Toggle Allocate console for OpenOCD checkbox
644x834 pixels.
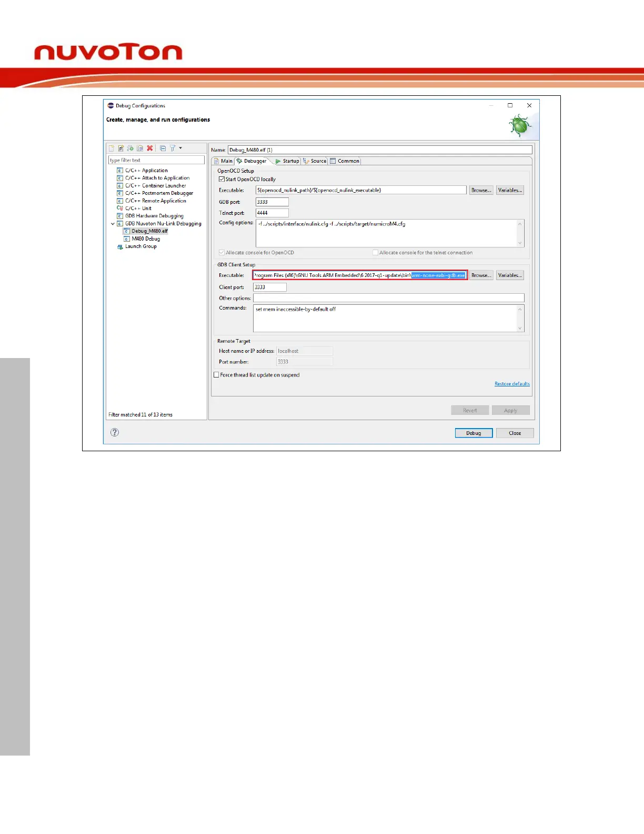pyautogui.click(x=222, y=253)
